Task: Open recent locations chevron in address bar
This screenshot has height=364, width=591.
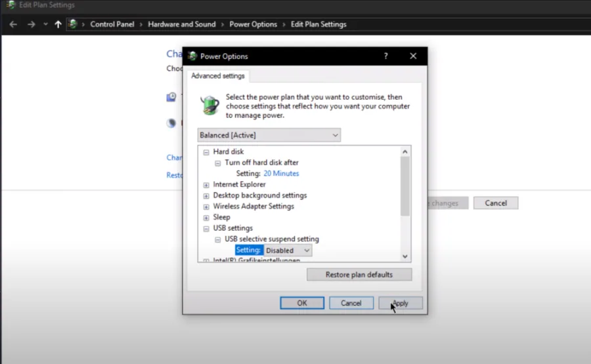Action: coord(45,24)
